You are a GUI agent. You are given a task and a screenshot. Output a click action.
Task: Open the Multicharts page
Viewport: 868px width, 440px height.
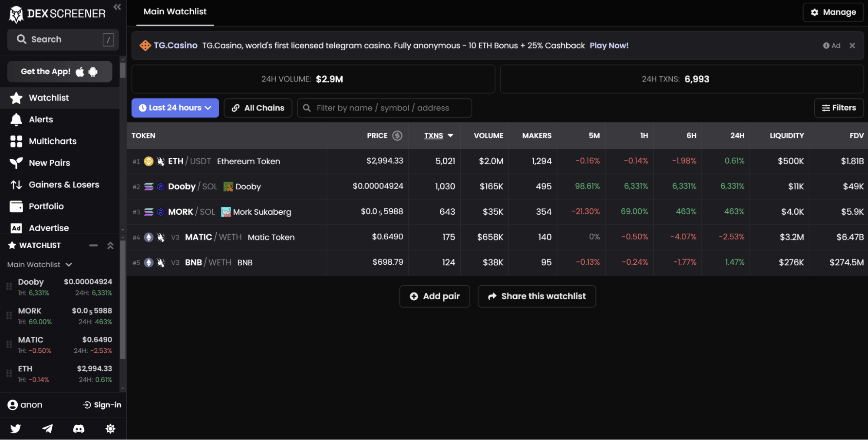pyautogui.click(x=52, y=141)
